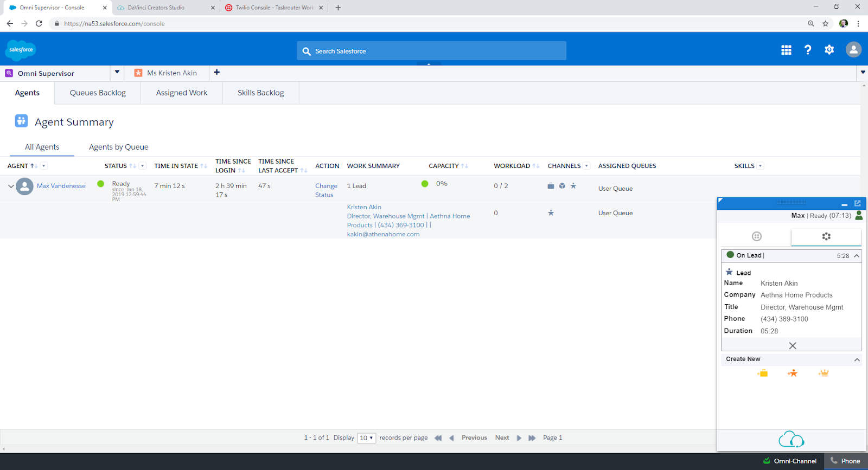Click the Search Salesforce field

click(x=431, y=51)
